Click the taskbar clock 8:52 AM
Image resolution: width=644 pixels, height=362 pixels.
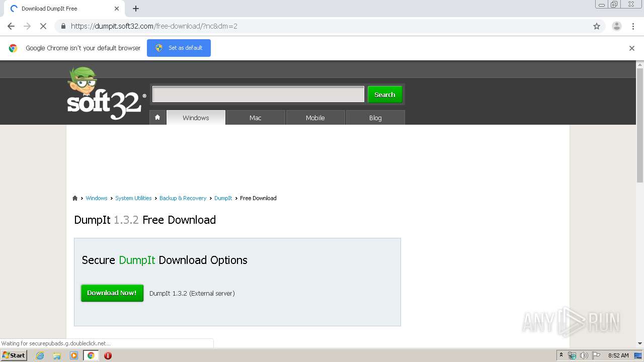tap(618, 355)
